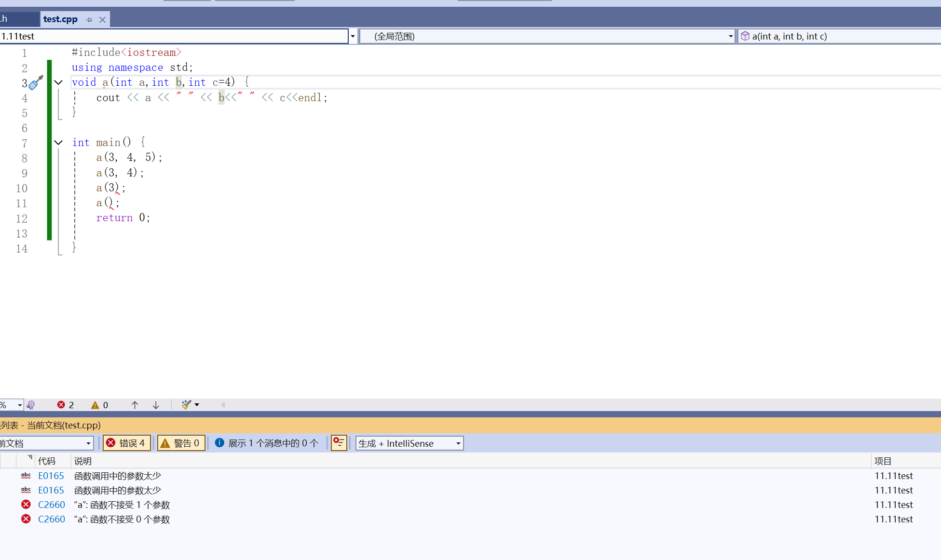Toggle the messages filter 展示 1 个消息
941x560 pixels.
[267, 443]
